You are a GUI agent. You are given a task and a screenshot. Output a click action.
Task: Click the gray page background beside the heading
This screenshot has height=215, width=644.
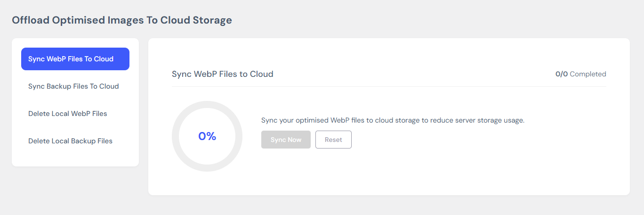coord(424,20)
